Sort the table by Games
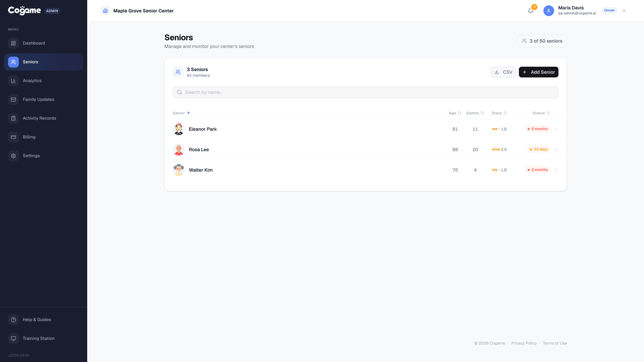The height and width of the screenshot is (362, 644). point(475,113)
